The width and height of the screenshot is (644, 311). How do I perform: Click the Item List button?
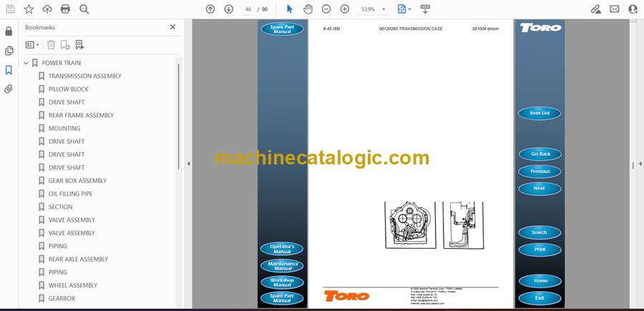540,113
